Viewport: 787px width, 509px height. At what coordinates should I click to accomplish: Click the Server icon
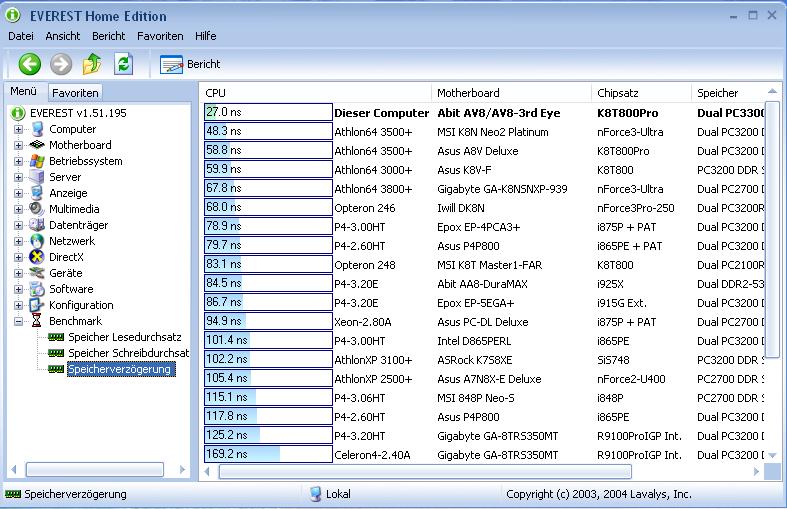point(37,177)
